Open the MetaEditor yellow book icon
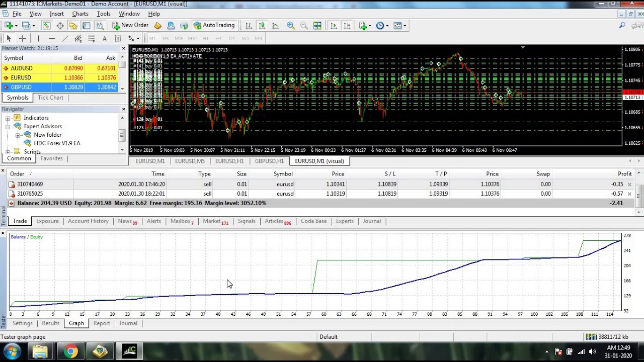 point(157,26)
